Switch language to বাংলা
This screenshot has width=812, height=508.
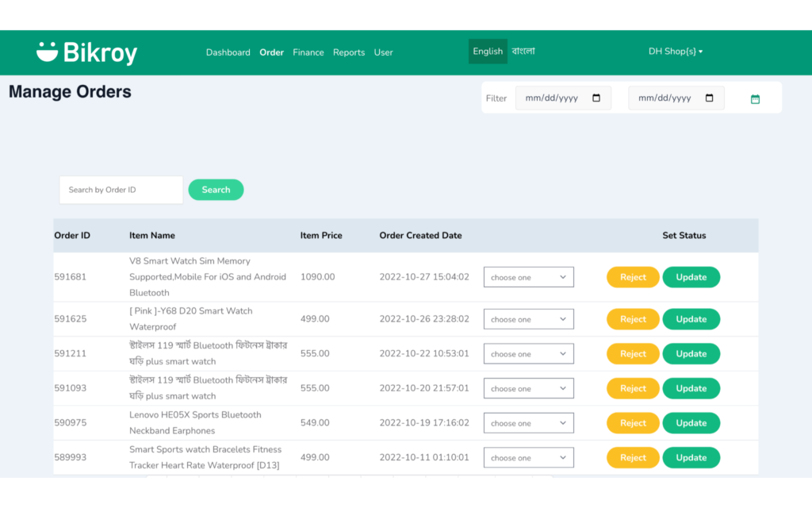pos(523,52)
